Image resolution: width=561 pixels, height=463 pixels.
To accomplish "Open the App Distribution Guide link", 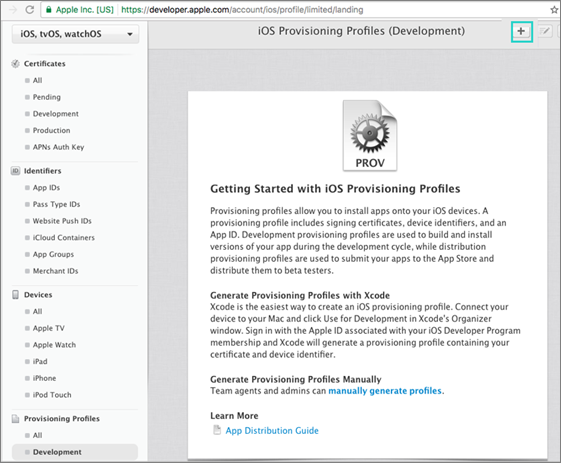I will click(x=272, y=430).
